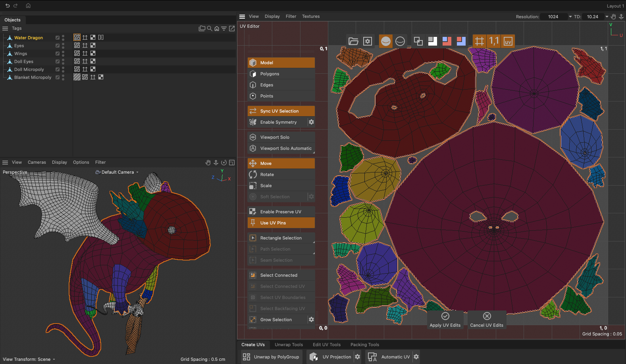
Task: Click the 1,1 UV tile icon
Action: click(x=494, y=41)
